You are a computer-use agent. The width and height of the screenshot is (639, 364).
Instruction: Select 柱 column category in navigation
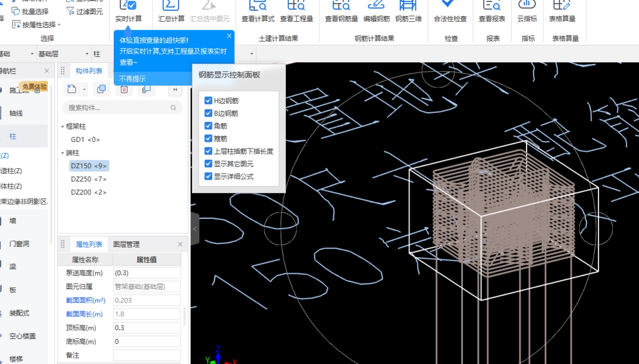[x=13, y=137]
